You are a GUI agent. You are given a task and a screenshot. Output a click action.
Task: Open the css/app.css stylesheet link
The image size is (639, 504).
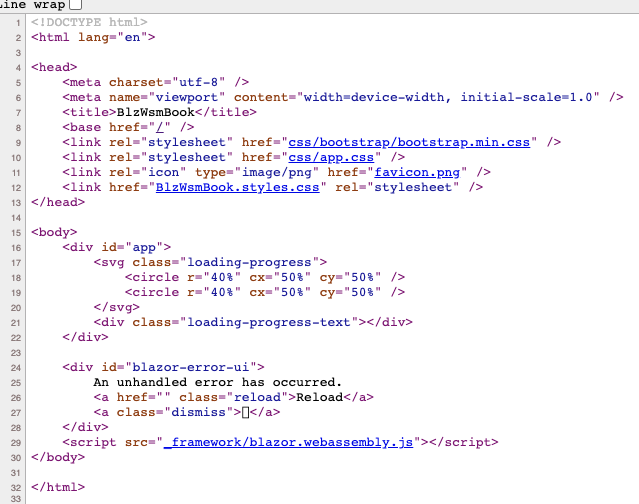click(x=331, y=157)
